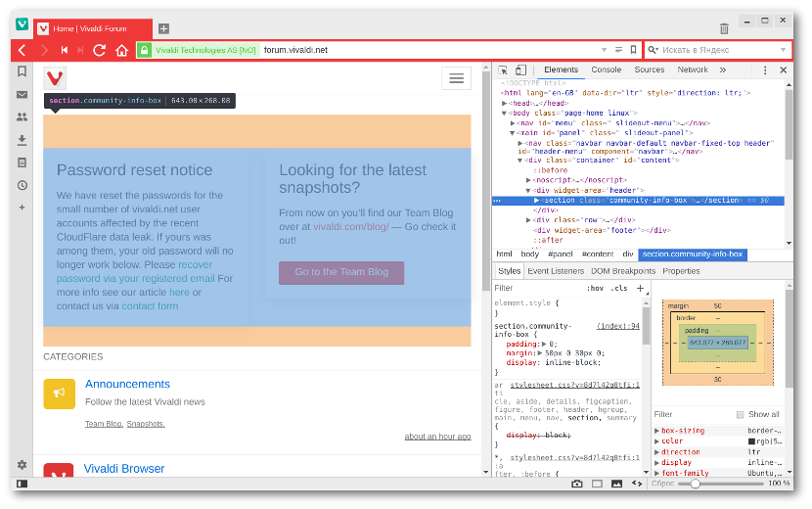This screenshot has width=812, height=509.
Task: Collapse the body element node
Action: click(x=504, y=113)
